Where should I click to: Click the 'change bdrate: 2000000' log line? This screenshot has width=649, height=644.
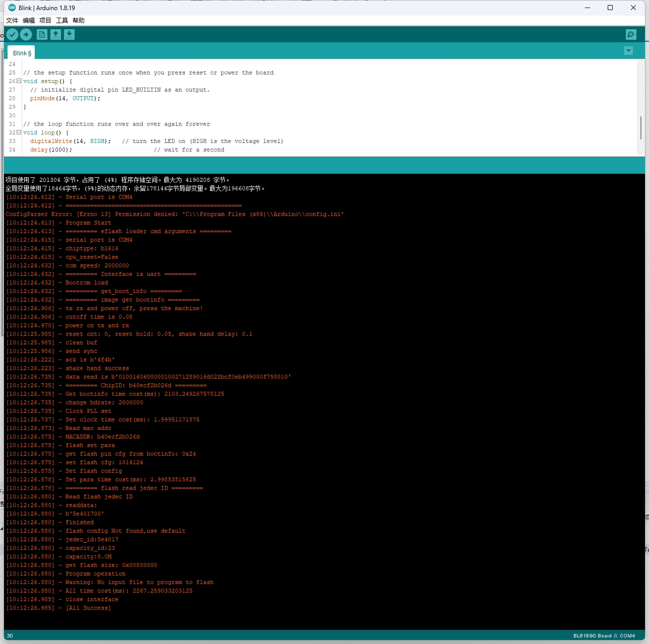[74, 402]
